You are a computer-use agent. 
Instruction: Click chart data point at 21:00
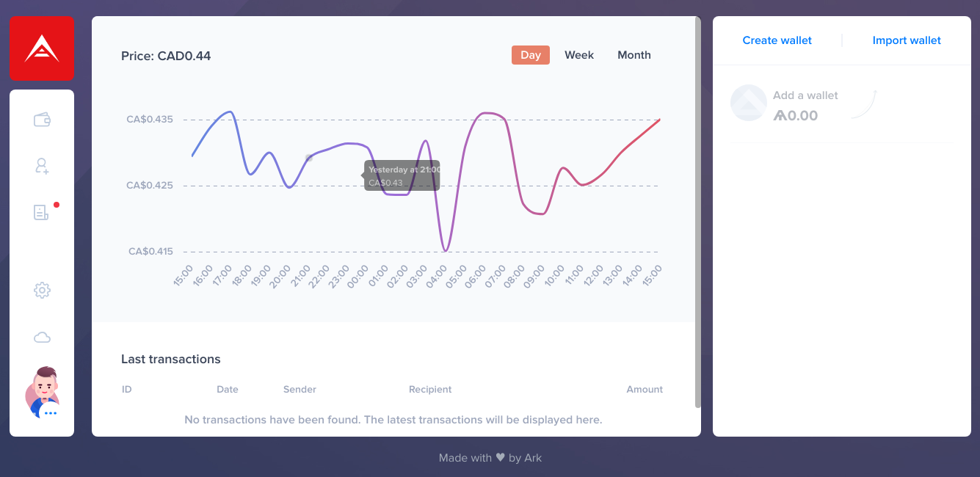309,158
